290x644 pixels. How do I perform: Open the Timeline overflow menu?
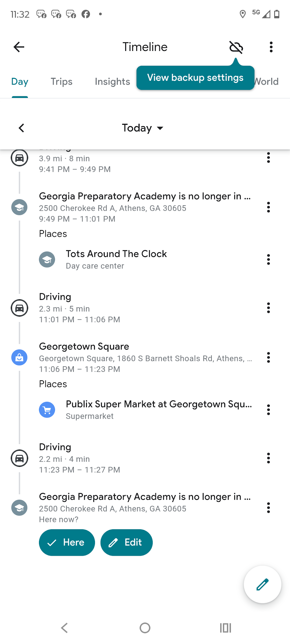(271, 47)
